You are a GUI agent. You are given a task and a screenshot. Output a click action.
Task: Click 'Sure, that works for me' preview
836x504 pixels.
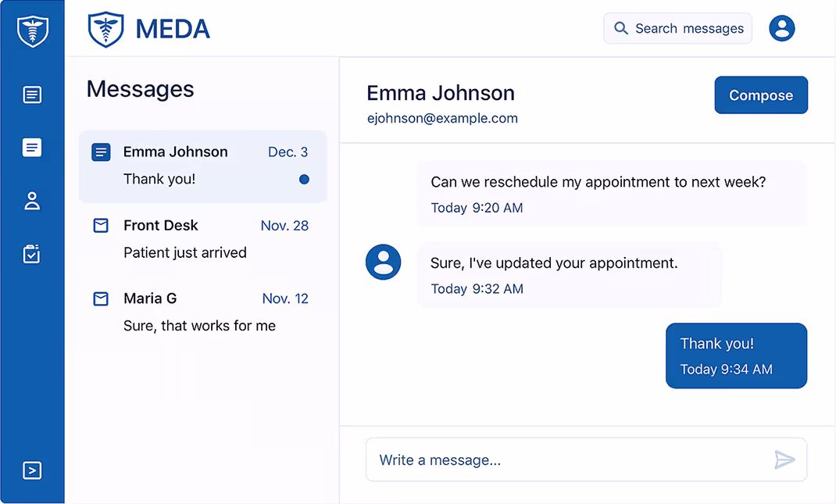pyautogui.click(x=199, y=325)
